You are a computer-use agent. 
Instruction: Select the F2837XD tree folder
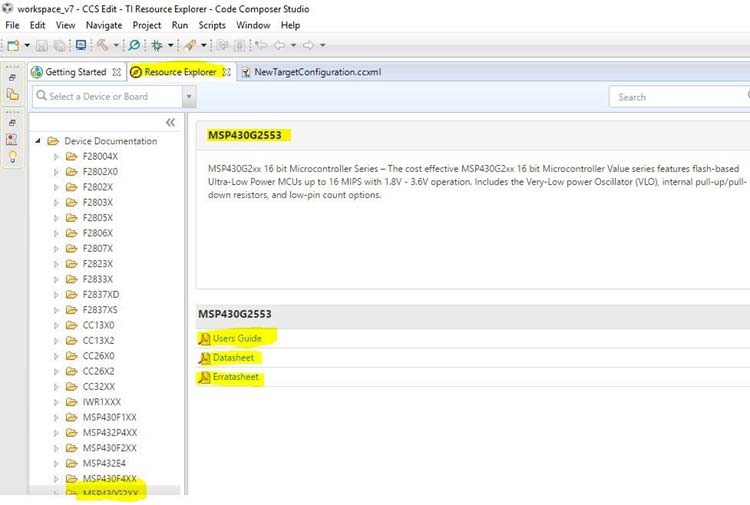point(100,295)
